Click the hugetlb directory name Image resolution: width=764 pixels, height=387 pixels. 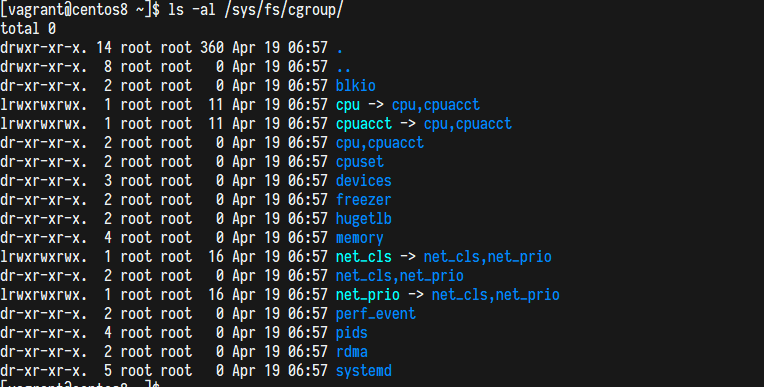[363, 219]
